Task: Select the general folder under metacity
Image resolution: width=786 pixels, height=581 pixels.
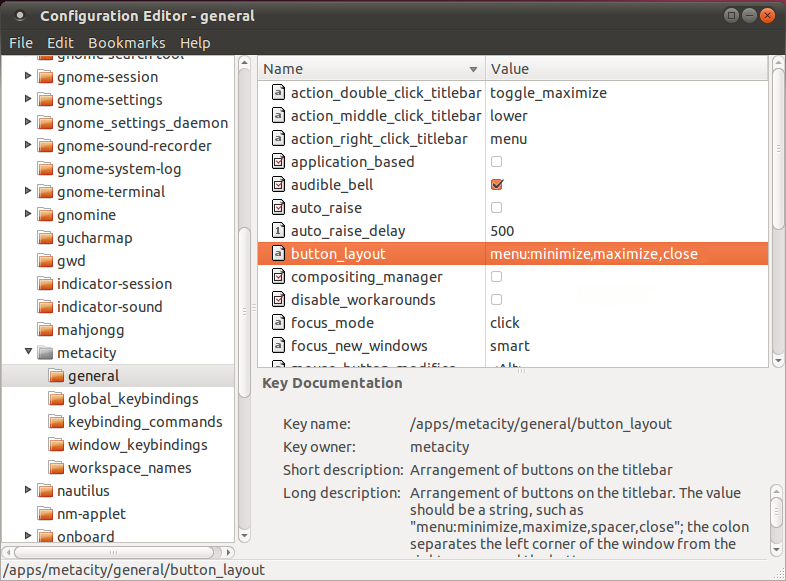Action: (118, 376)
